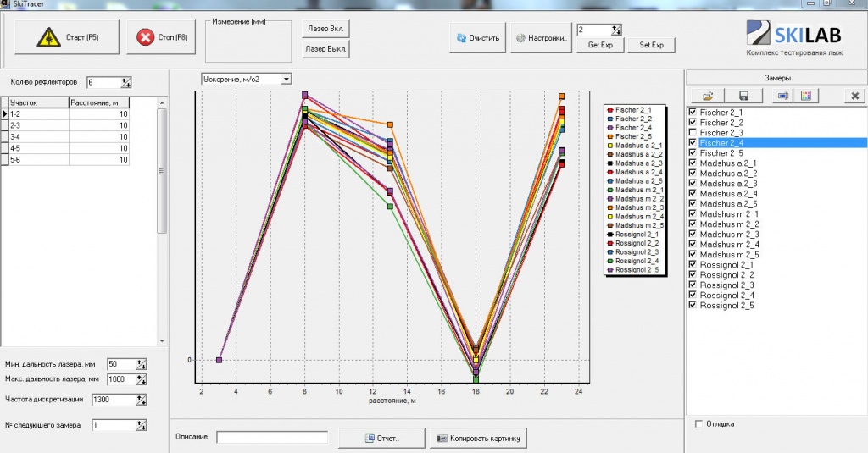Select Madshus m 2_1 in measurements list

[729, 214]
